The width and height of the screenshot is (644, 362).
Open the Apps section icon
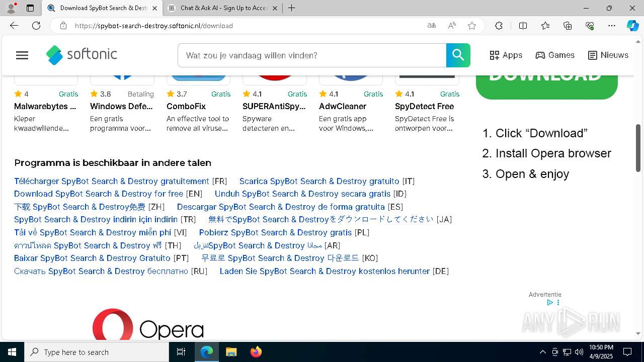pos(495,55)
